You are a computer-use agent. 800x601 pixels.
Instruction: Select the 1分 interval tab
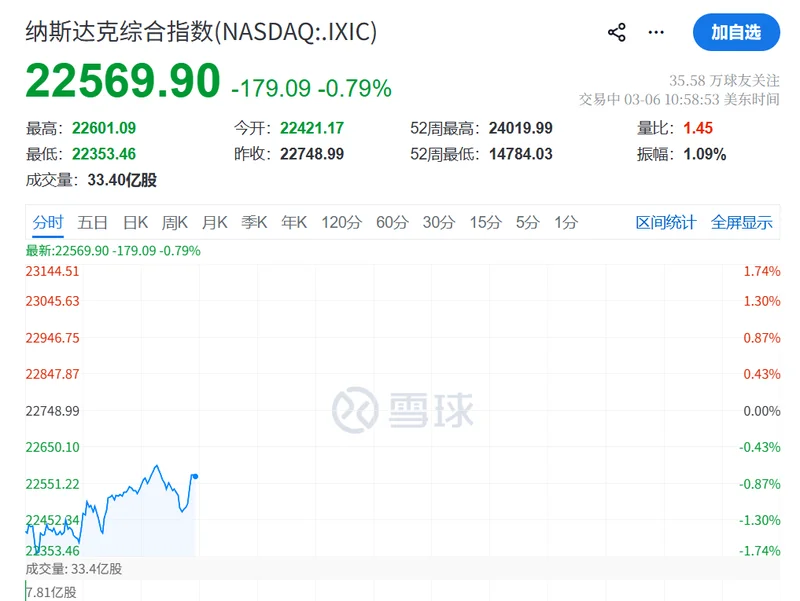(565, 222)
